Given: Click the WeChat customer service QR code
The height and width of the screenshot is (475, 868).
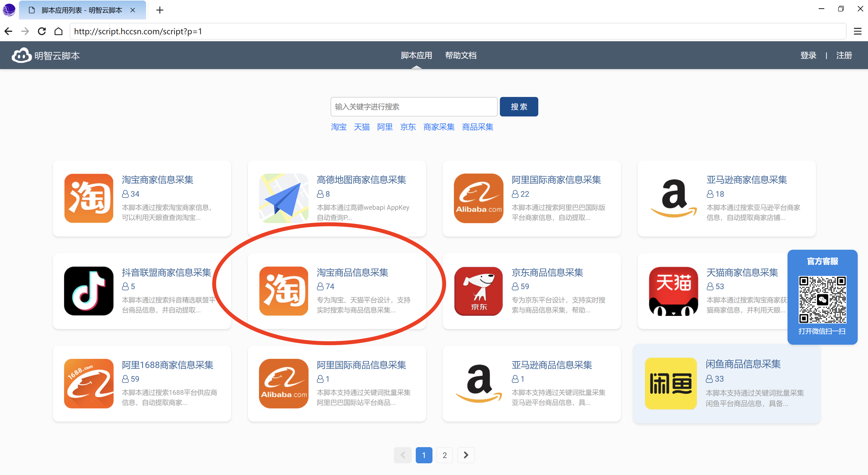Looking at the screenshot, I should point(822,300).
